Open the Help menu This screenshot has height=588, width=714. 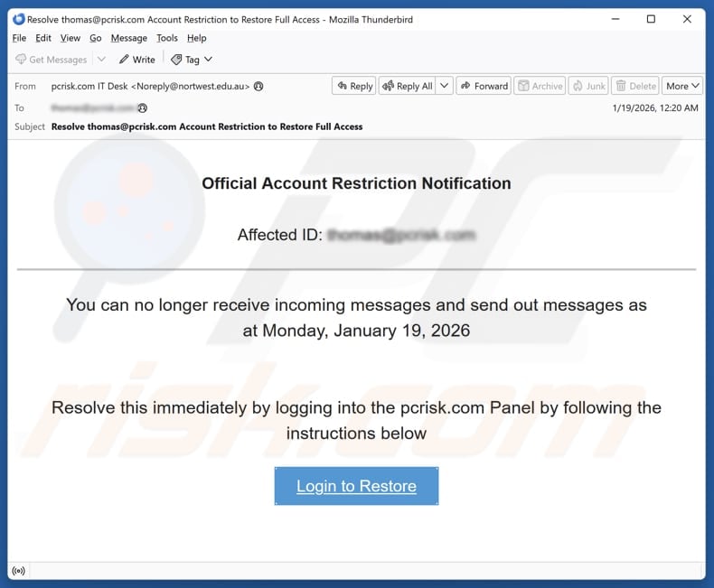tap(196, 38)
